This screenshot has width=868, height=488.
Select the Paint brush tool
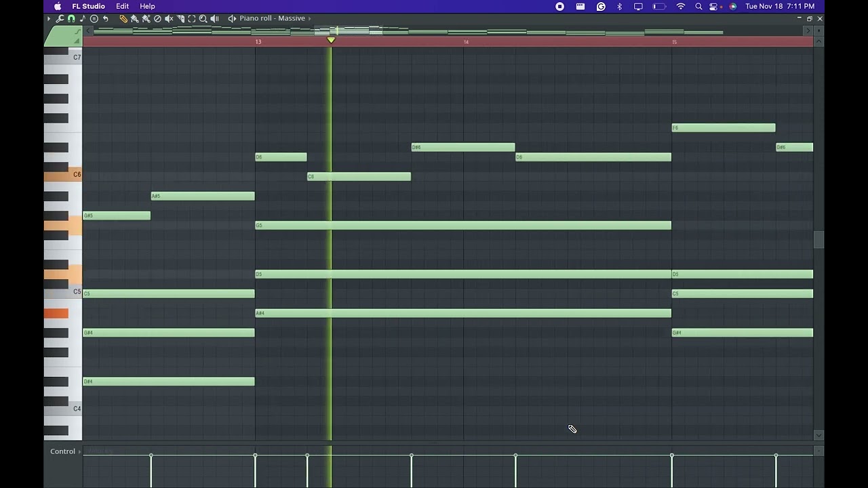pos(135,18)
